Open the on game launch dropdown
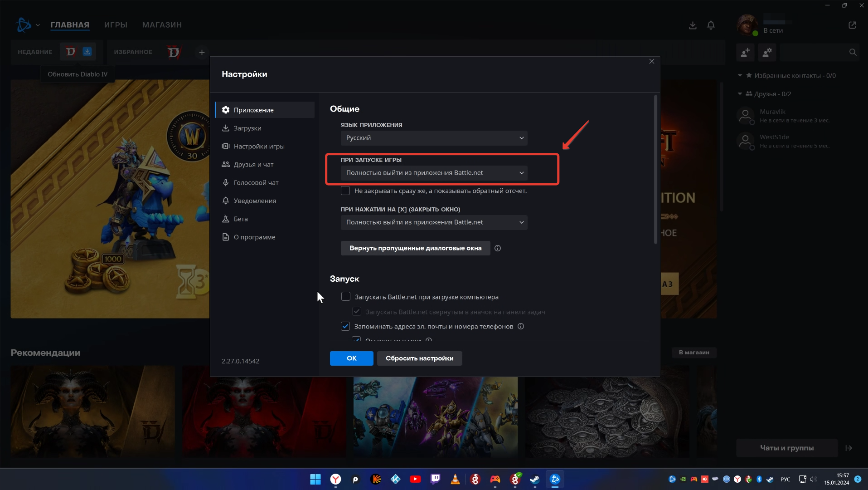Viewport: 868px width, 490px height. [x=434, y=173]
